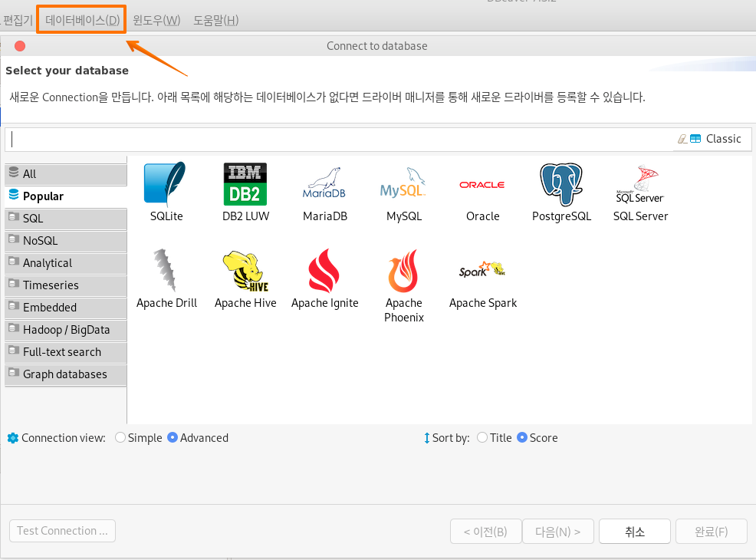Select the PostgreSQL elephant icon
Image resolution: width=756 pixels, height=560 pixels.
point(561,184)
